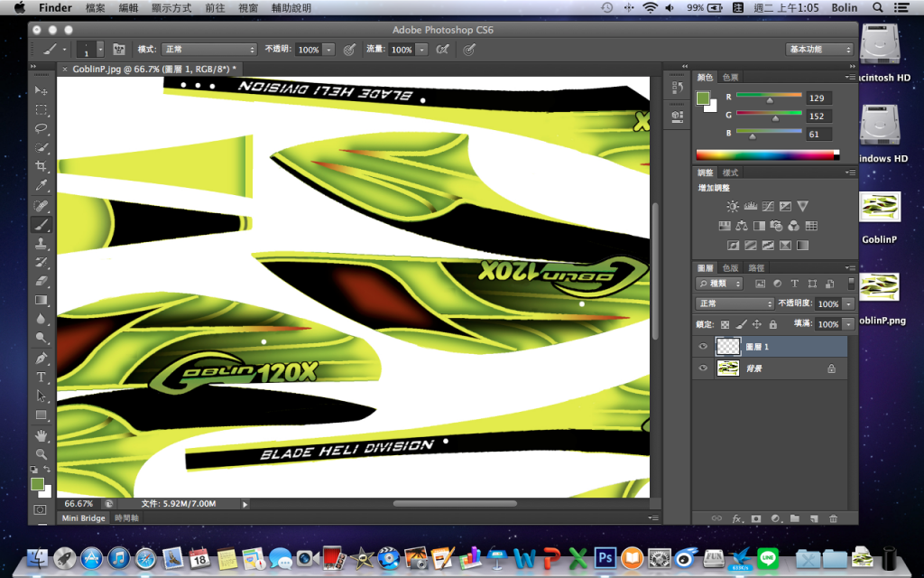Click the color spectrum ramp
The image size is (924, 578).
point(767,155)
